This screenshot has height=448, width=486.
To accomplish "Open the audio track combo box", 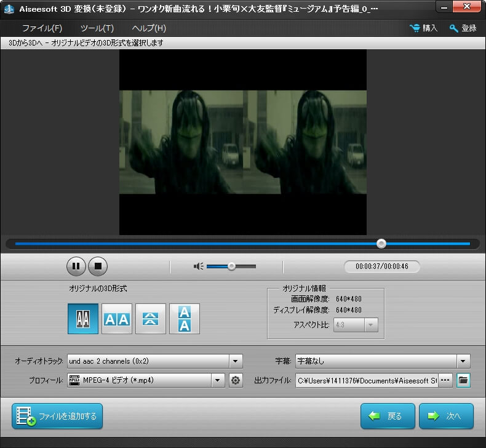I will click(154, 361).
